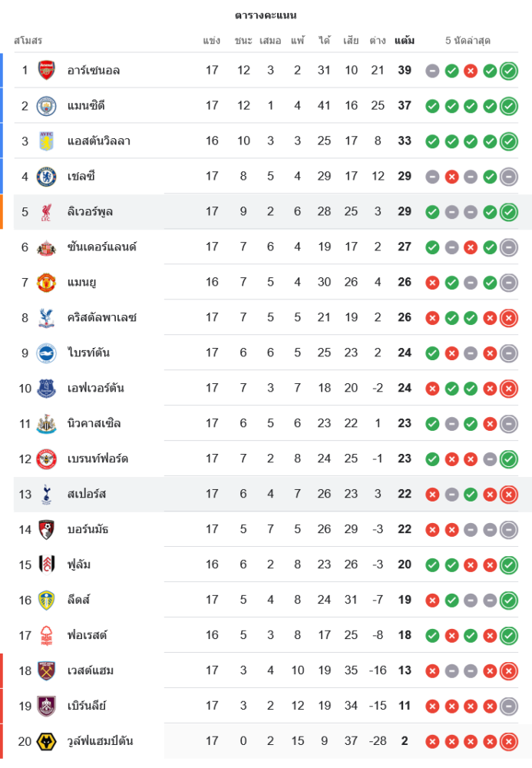Select the Tottenham Spurs crest
This screenshot has height=768, width=532.
point(47,495)
